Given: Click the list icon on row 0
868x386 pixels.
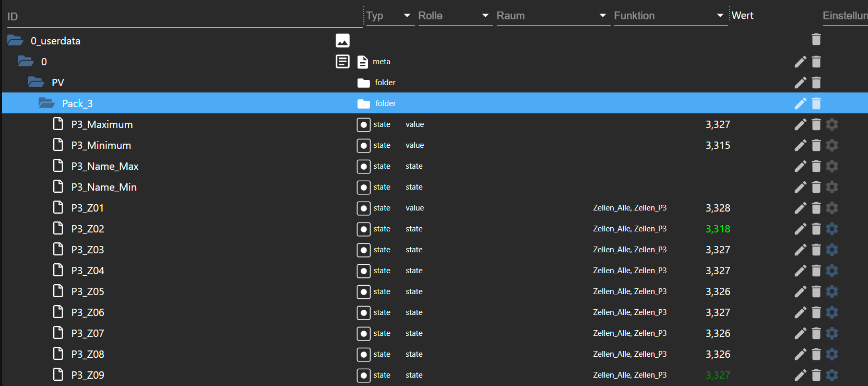Looking at the screenshot, I should pyautogui.click(x=342, y=62).
